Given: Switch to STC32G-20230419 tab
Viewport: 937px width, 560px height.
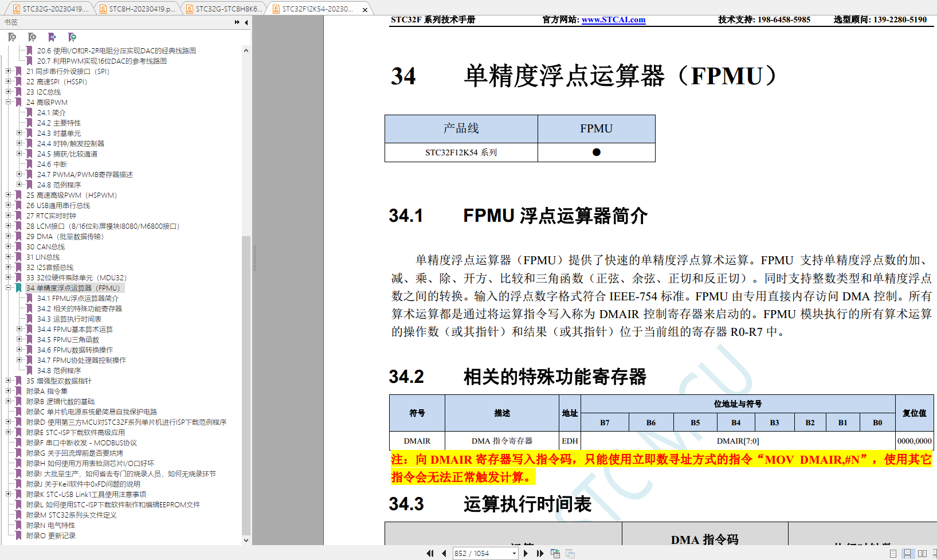Looking at the screenshot, I should 50,9.
